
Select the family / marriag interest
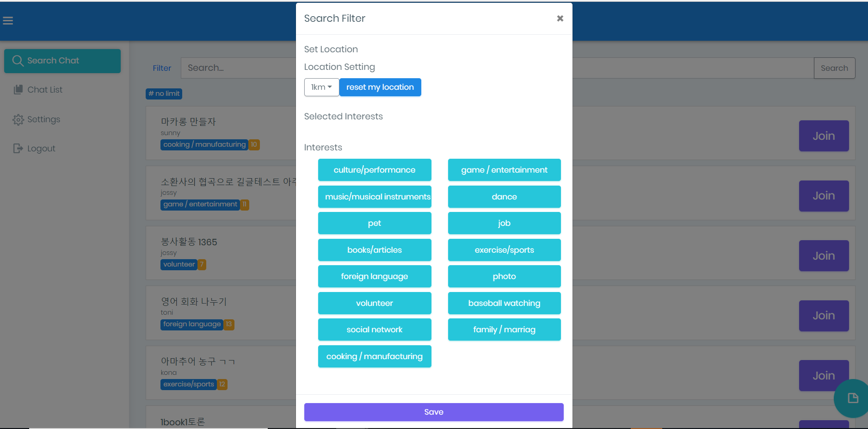[x=504, y=330]
